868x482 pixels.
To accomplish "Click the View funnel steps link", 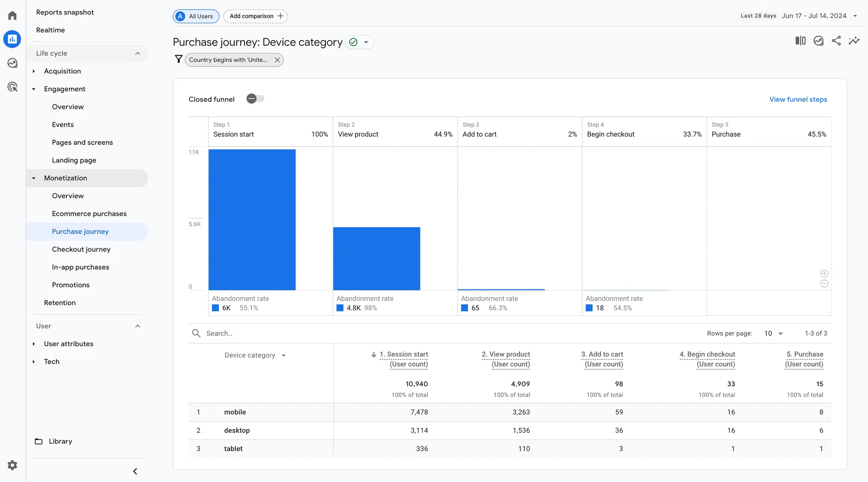I will [798, 99].
